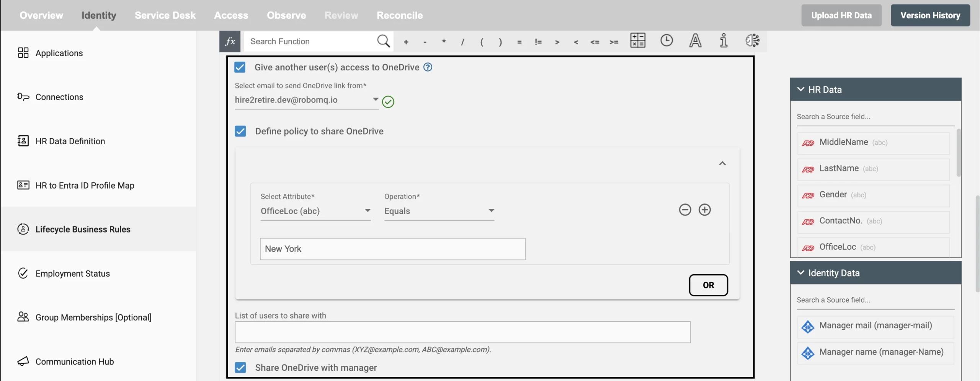Select the clock date/time functions icon
980x381 pixels.
point(666,41)
